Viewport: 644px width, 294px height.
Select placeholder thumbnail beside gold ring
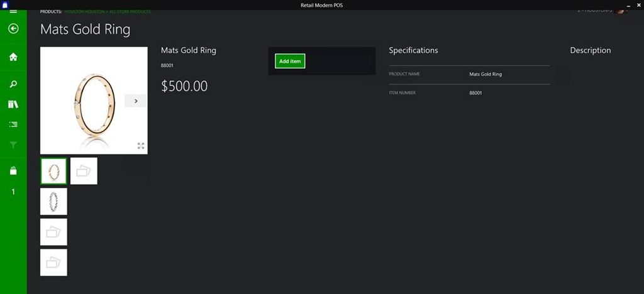(84, 171)
